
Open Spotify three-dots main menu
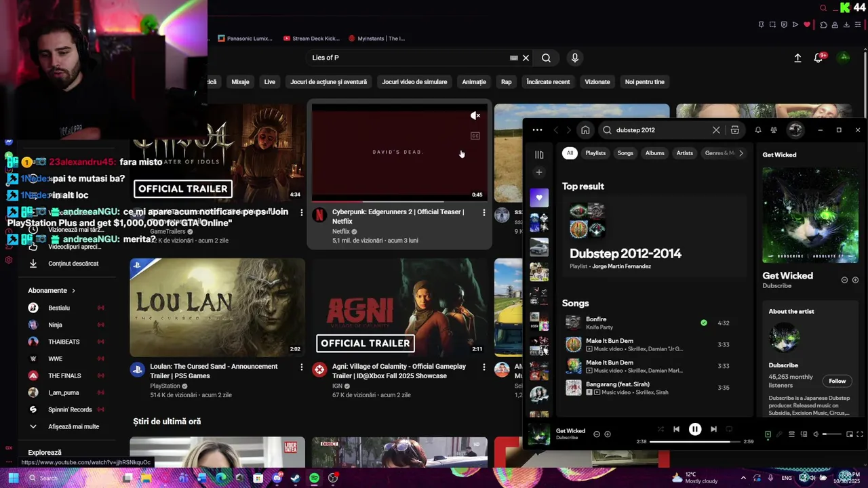(x=537, y=130)
